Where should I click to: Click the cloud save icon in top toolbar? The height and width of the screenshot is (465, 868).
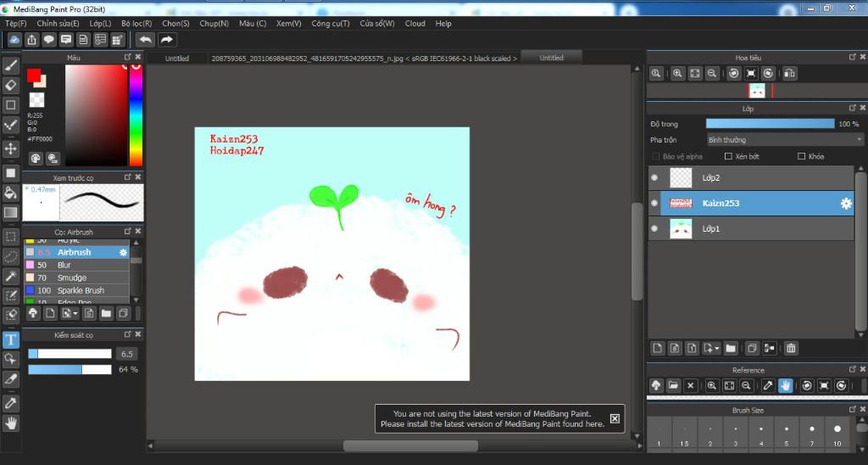(14, 39)
